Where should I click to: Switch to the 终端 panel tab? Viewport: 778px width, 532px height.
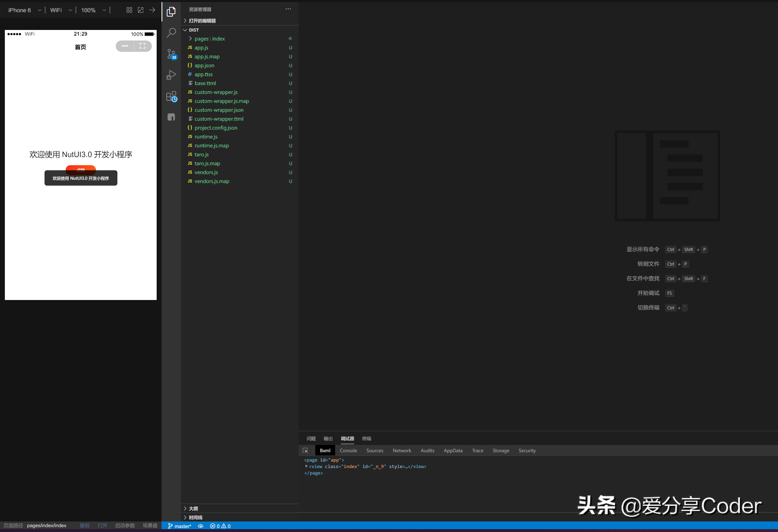pos(367,439)
